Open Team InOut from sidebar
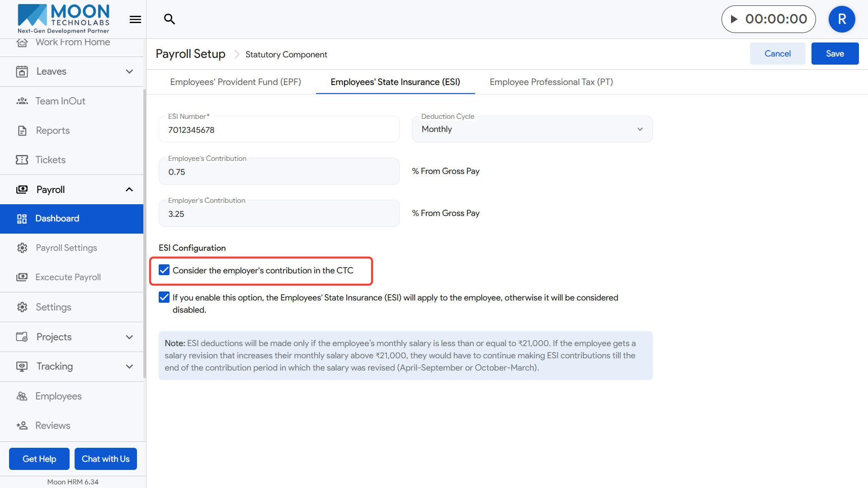The width and height of the screenshot is (868, 488). point(60,101)
